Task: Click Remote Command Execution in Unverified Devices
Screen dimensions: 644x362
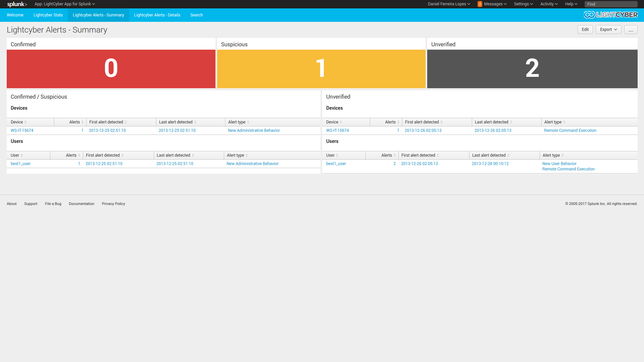Action: click(570, 131)
